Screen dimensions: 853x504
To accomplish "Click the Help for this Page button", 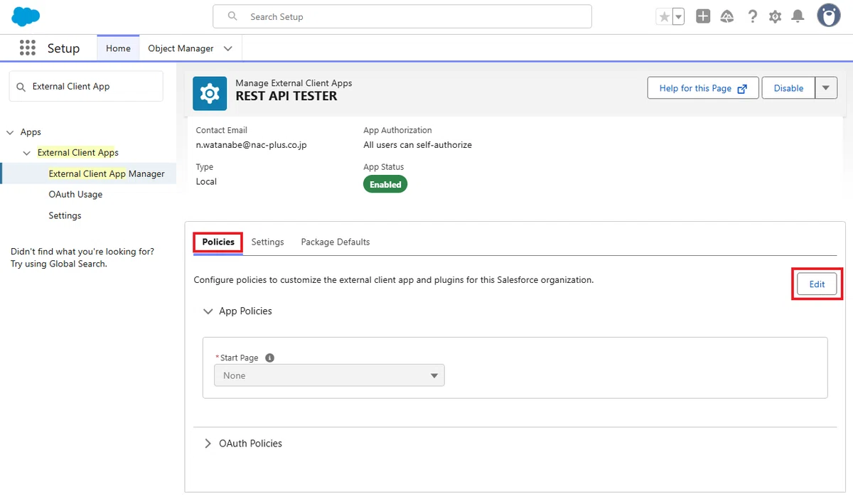I will [703, 88].
